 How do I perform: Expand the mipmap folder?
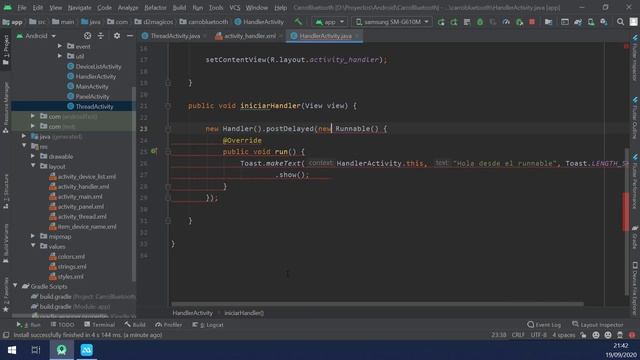[33, 236]
